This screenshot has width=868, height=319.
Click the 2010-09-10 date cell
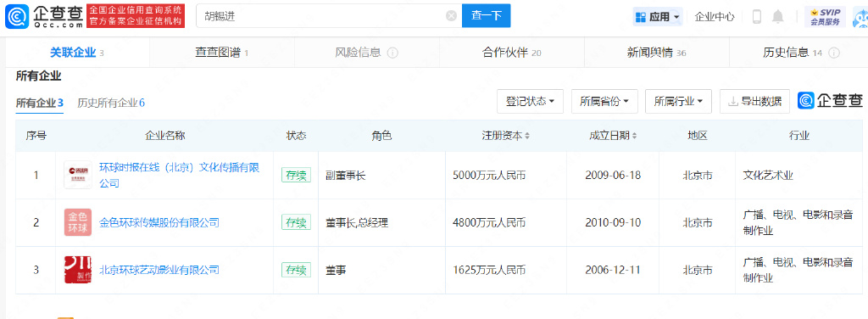613,223
